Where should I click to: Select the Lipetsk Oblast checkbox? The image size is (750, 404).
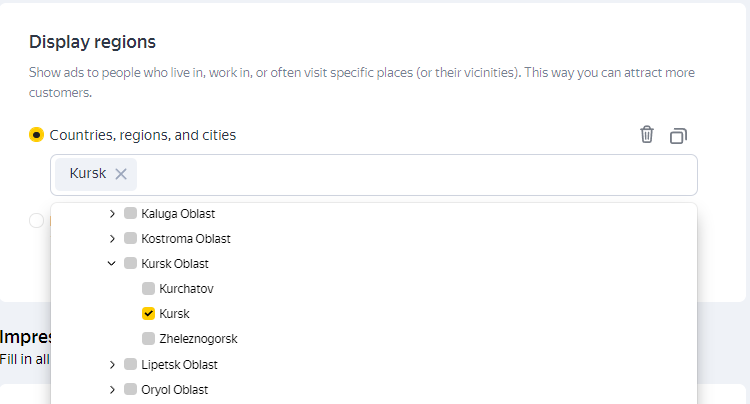130,364
